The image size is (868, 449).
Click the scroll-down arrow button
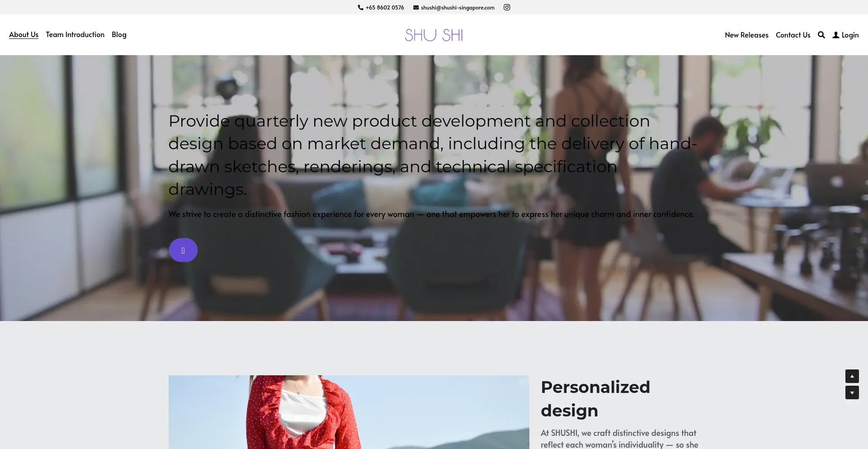pyautogui.click(x=852, y=392)
